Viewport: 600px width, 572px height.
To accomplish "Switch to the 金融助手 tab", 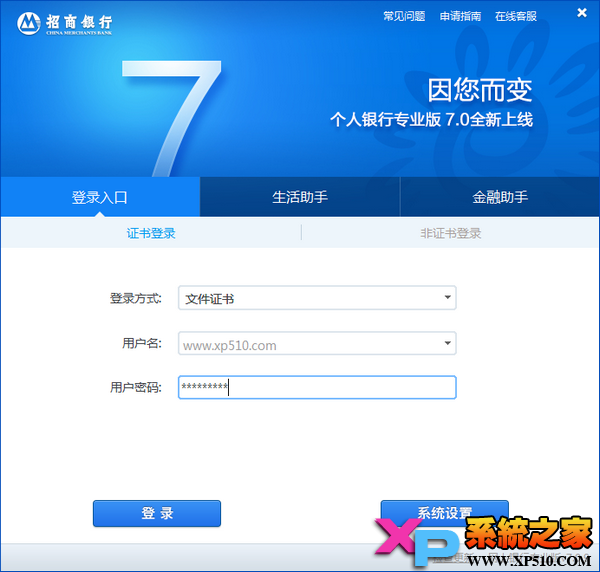I will point(500,197).
